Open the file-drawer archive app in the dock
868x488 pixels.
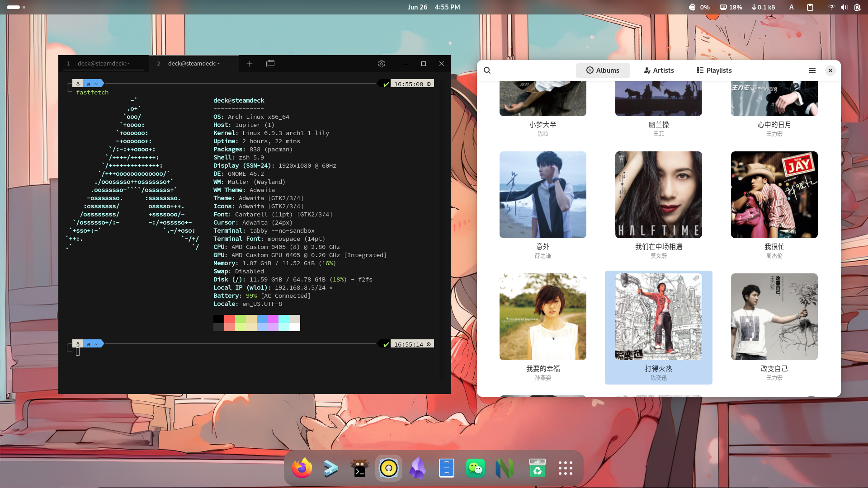coord(447,468)
